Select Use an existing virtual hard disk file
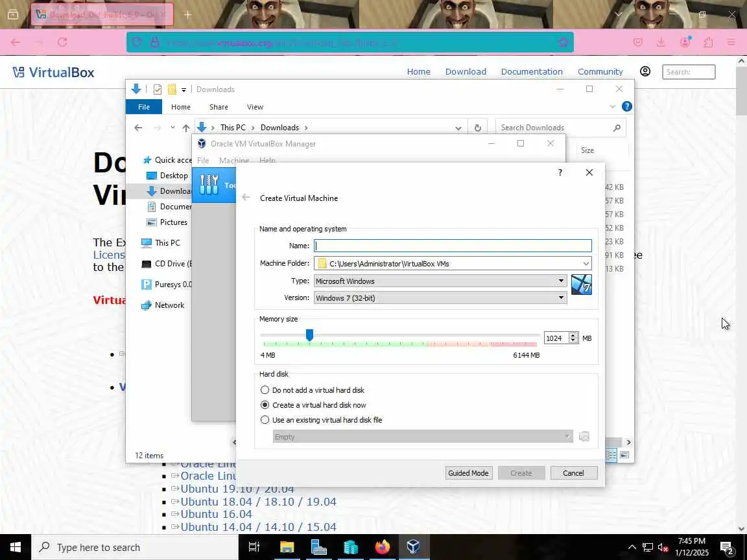 pos(265,420)
